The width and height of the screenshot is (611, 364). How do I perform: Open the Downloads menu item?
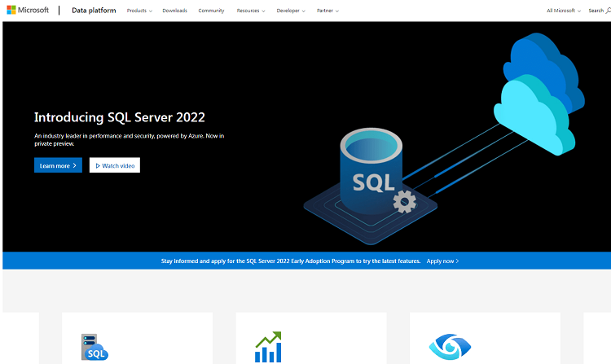coord(174,11)
